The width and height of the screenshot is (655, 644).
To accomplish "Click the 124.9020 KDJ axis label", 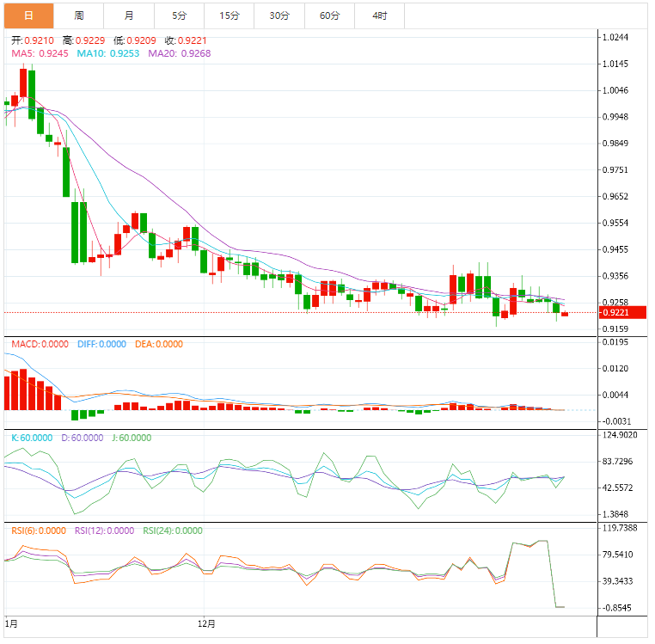I will [x=620, y=435].
